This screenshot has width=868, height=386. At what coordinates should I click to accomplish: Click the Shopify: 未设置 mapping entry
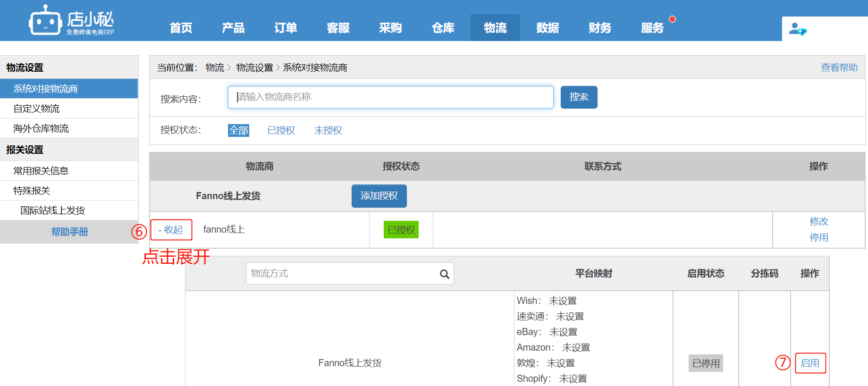pyautogui.click(x=552, y=378)
